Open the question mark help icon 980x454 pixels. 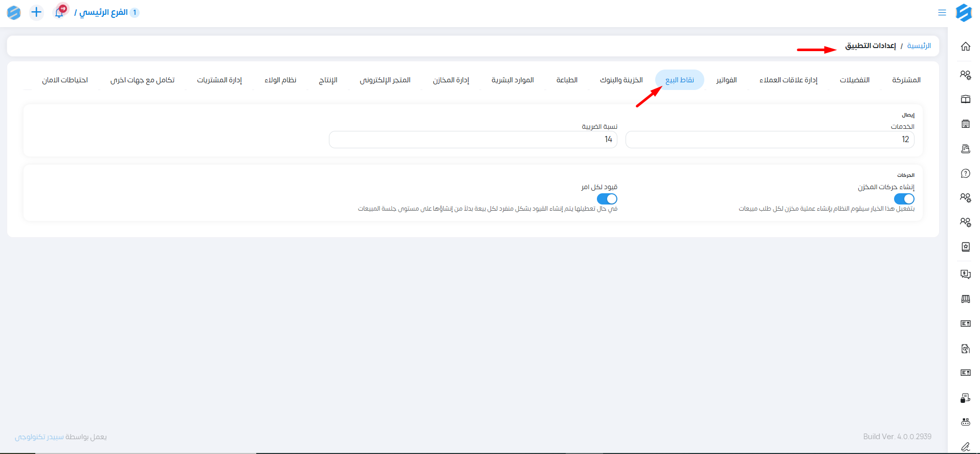pos(965,173)
